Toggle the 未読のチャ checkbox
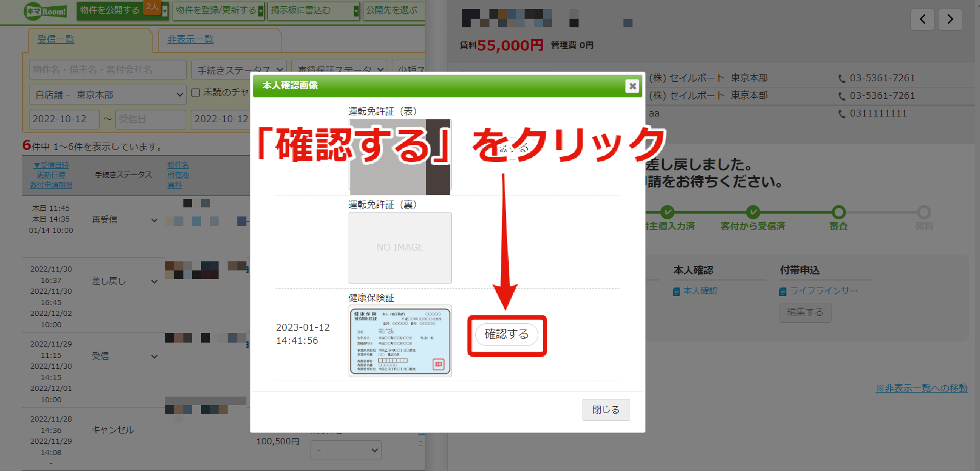This screenshot has height=471, width=980. click(x=196, y=92)
